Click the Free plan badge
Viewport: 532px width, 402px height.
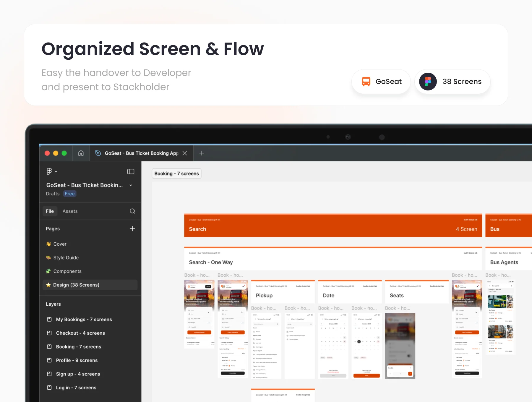pos(70,194)
